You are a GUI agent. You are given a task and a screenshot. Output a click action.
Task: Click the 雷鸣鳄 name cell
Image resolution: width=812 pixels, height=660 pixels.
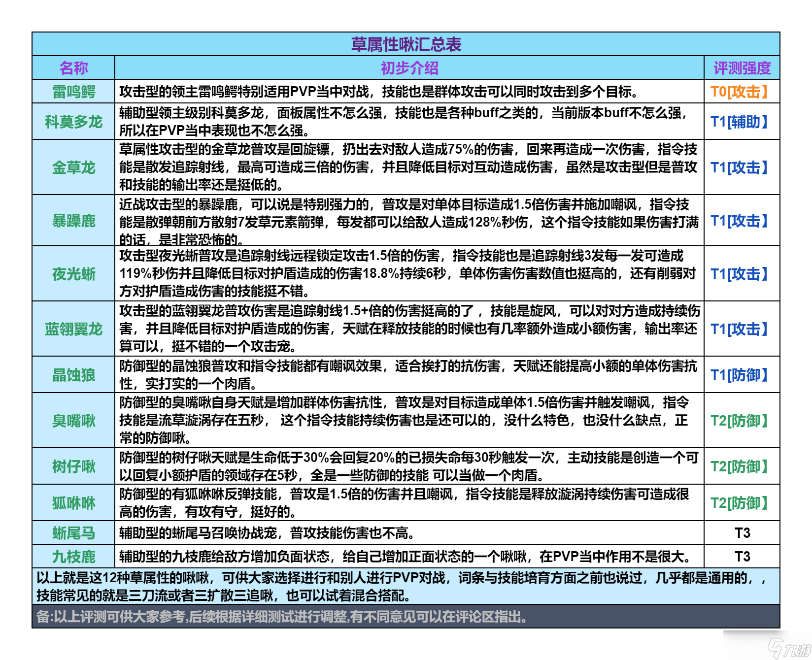pos(73,92)
